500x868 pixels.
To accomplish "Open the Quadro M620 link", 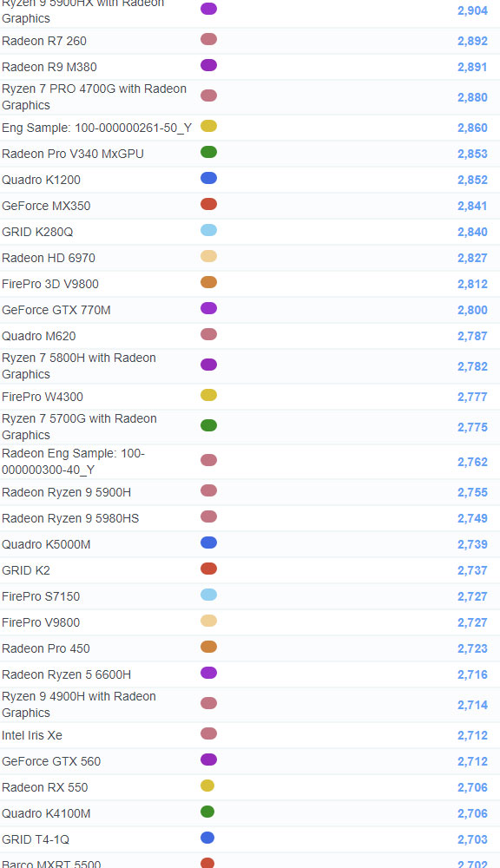I will pos(39,336).
